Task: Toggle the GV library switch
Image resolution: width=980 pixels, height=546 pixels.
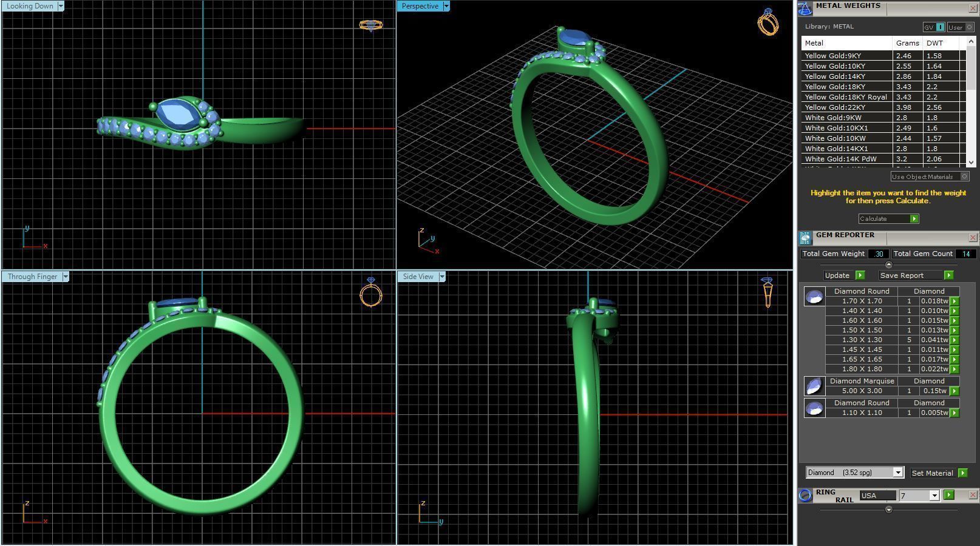Action: point(934,27)
